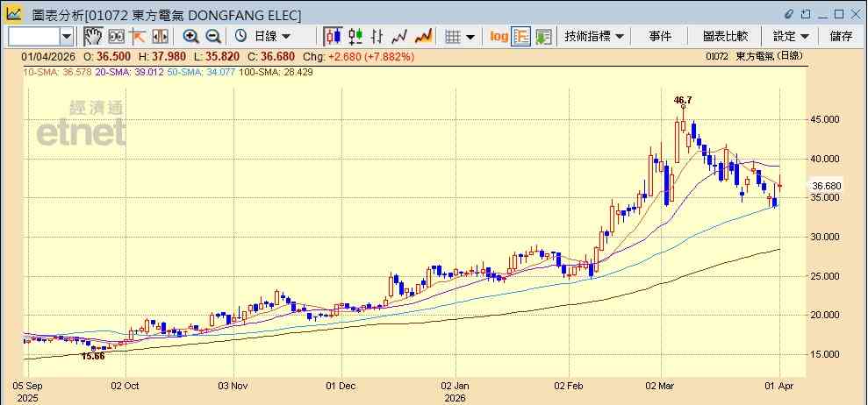Toggle the log scale button
This screenshot has height=405, width=868.
click(x=499, y=37)
